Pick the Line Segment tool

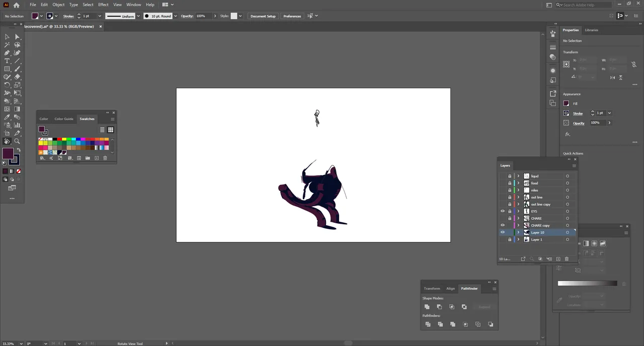[17, 61]
